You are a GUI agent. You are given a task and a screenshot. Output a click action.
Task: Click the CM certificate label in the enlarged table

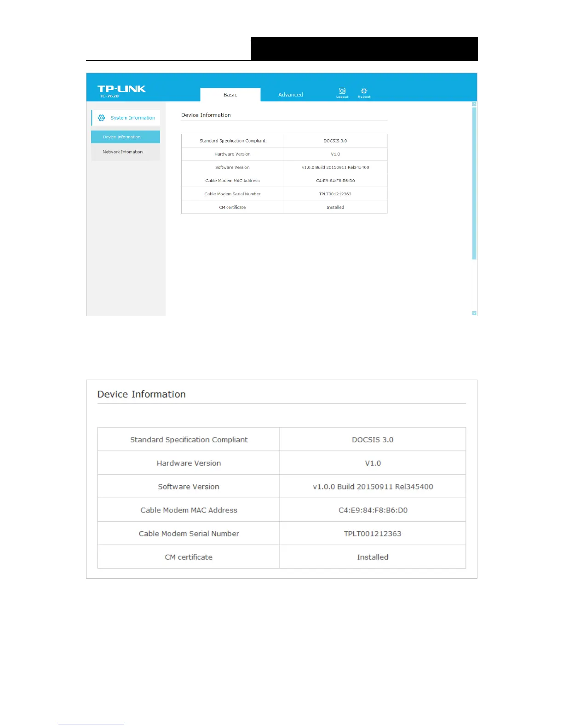(189, 557)
